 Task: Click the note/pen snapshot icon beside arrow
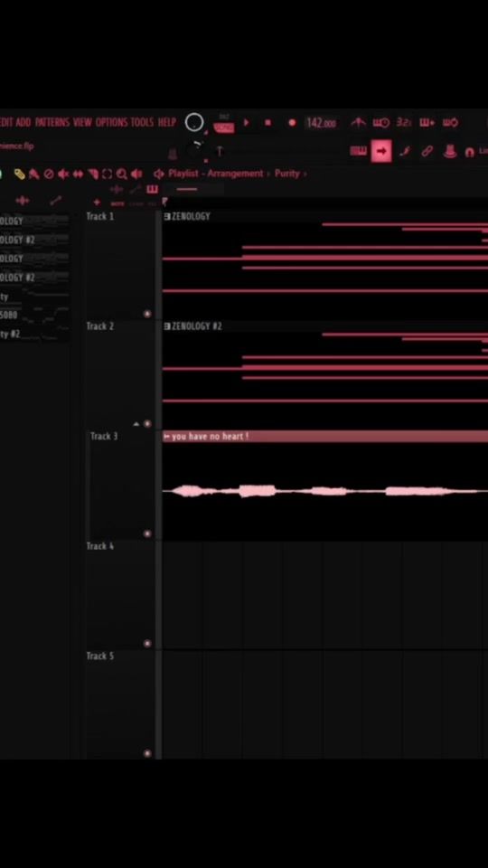(x=405, y=151)
